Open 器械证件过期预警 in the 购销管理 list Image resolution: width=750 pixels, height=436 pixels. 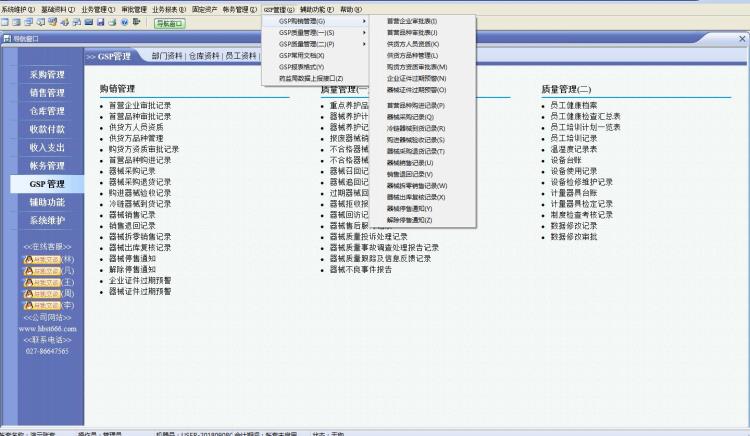point(140,291)
